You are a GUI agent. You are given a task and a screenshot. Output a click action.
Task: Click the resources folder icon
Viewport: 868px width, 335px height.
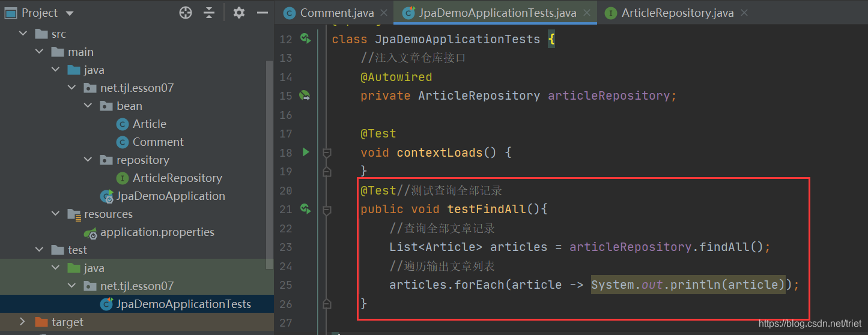pyautogui.click(x=74, y=214)
